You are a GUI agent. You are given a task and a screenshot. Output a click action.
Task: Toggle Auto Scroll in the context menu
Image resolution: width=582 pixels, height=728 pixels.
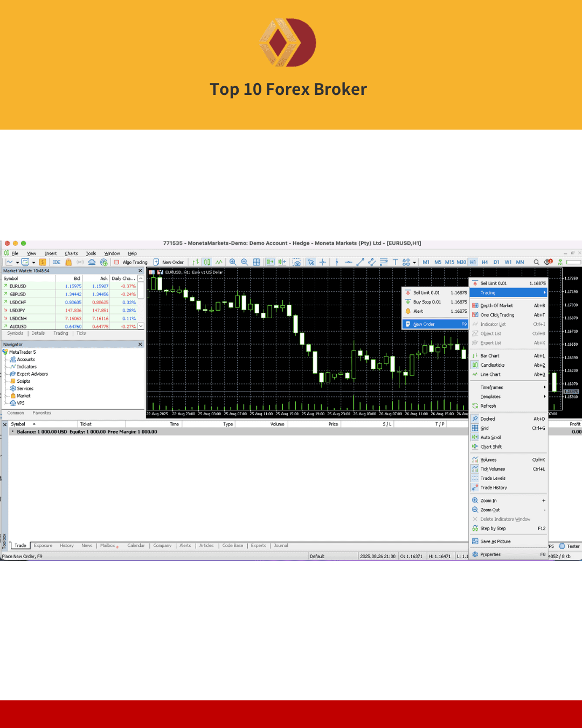point(491,437)
